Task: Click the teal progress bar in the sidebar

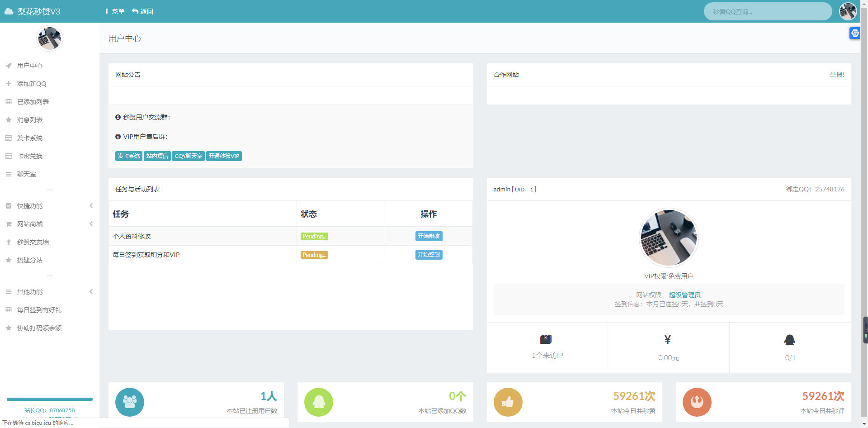Action: pos(50,399)
